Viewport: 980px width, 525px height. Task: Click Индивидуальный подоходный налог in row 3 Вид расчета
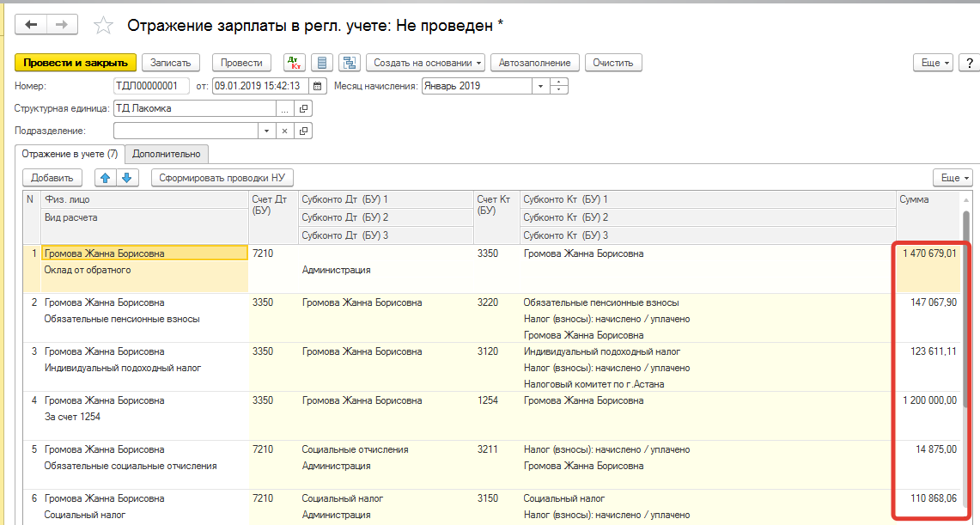tap(123, 368)
